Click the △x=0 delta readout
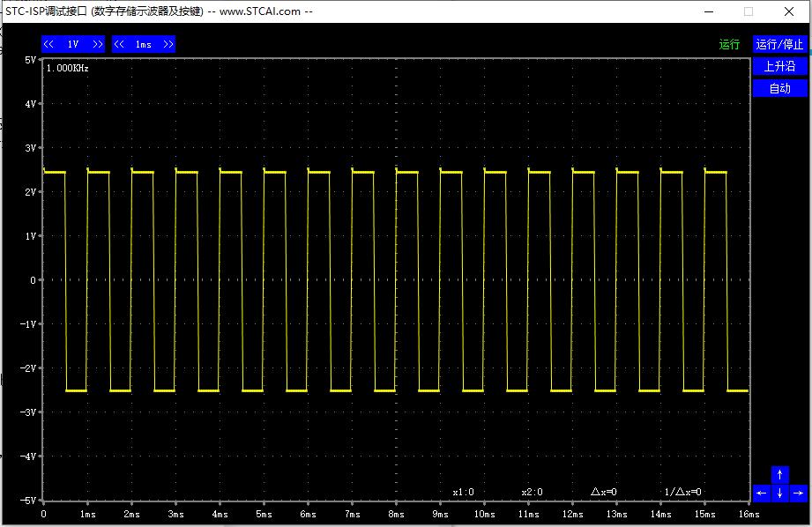Screen dimensions: 812x527 point(604,492)
